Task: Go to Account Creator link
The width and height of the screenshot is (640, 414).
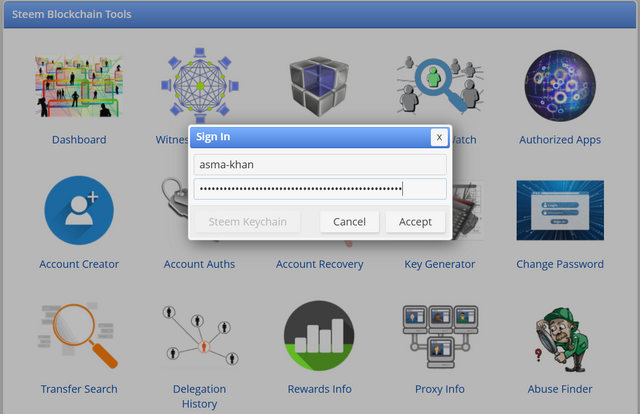Action: pos(79,264)
